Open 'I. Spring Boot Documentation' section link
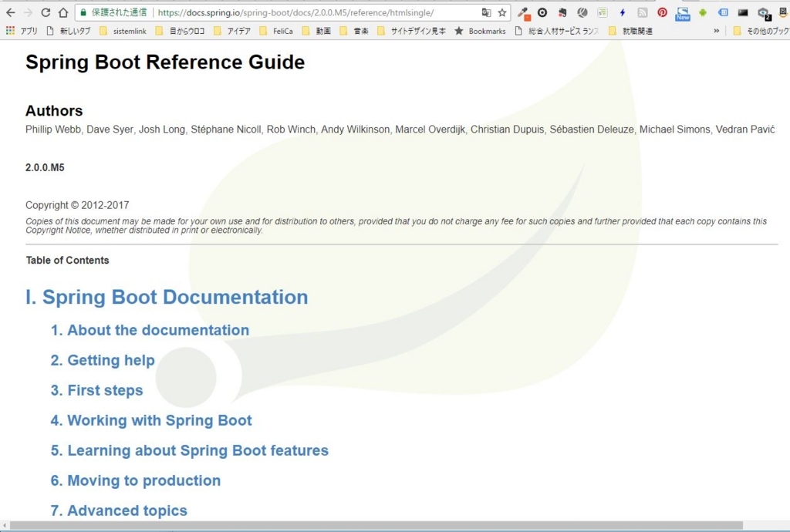The height and width of the screenshot is (532, 790). point(167,297)
